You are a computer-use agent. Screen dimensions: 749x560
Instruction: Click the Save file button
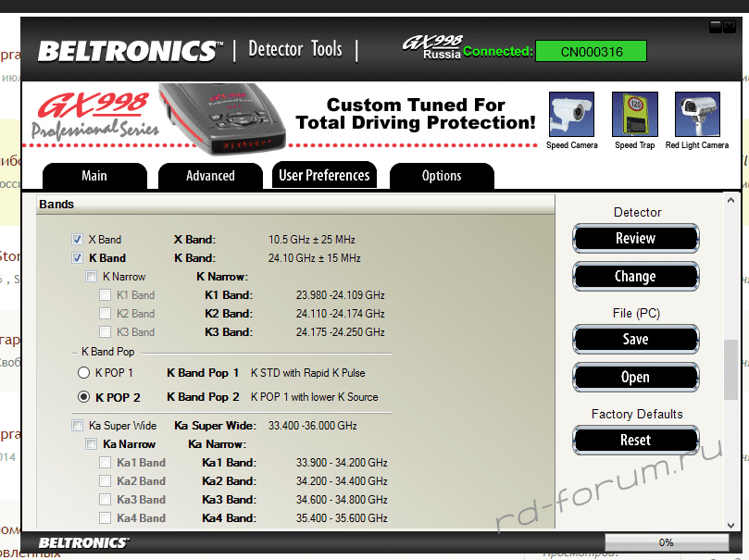click(636, 339)
